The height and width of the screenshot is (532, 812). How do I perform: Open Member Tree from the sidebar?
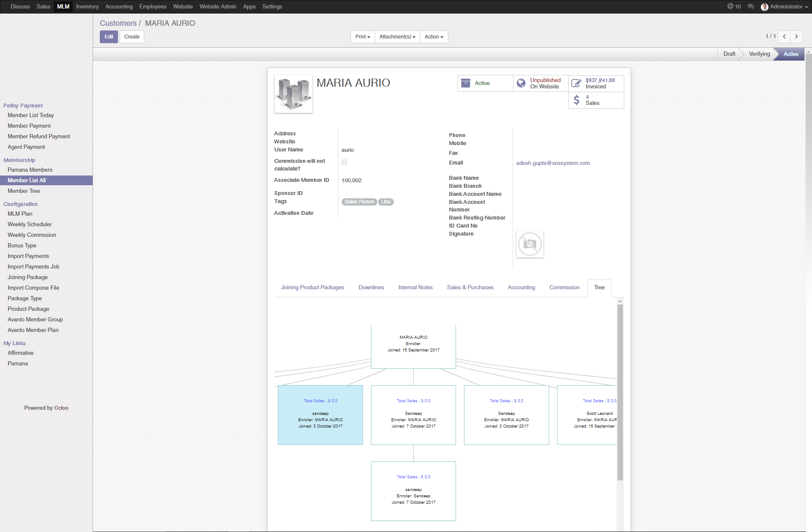pos(24,191)
